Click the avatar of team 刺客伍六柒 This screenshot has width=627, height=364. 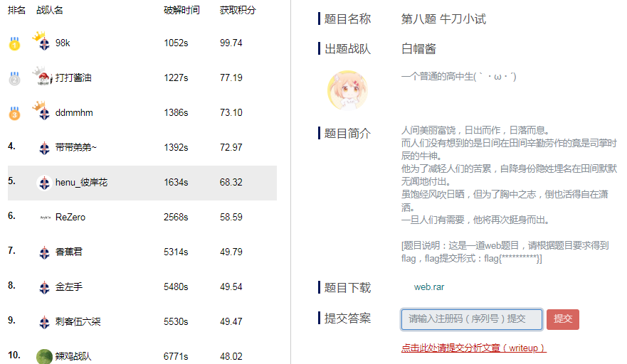point(44,322)
